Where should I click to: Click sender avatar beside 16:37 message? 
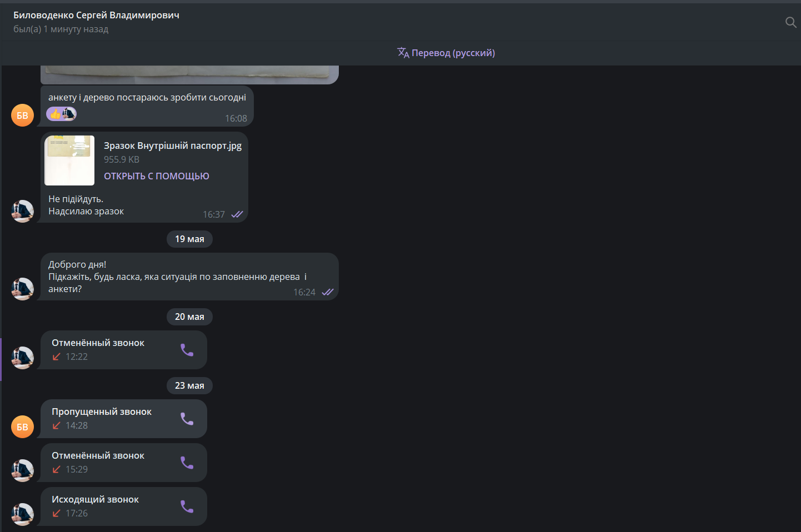(x=22, y=211)
